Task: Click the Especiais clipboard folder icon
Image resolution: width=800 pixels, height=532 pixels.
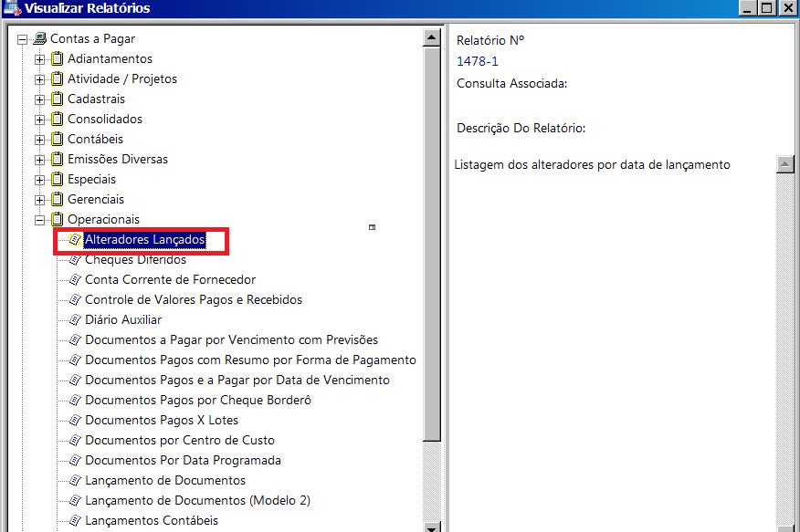Action: click(58, 179)
